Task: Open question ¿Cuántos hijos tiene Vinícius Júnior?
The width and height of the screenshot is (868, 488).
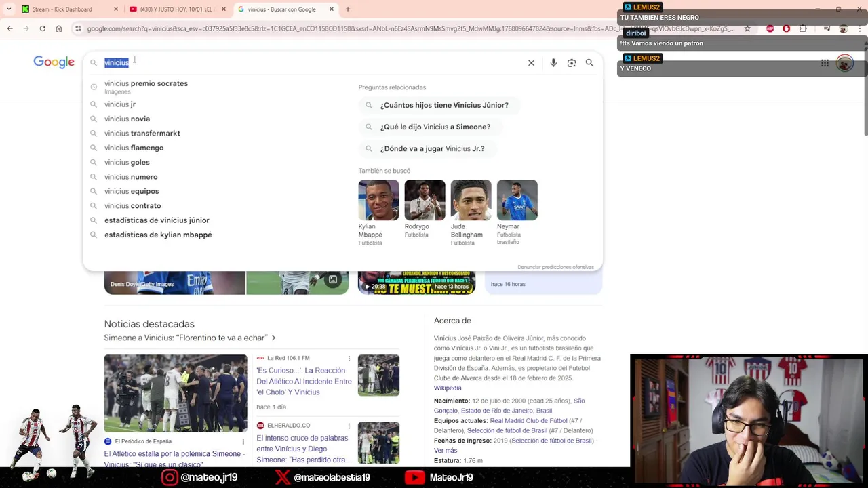Action: click(x=438, y=105)
